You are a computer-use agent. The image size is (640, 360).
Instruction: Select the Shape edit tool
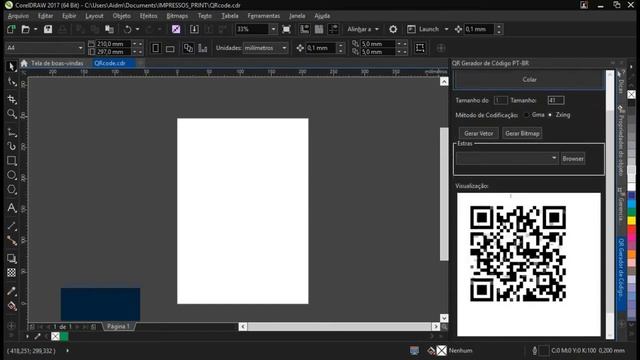point(11,82)
